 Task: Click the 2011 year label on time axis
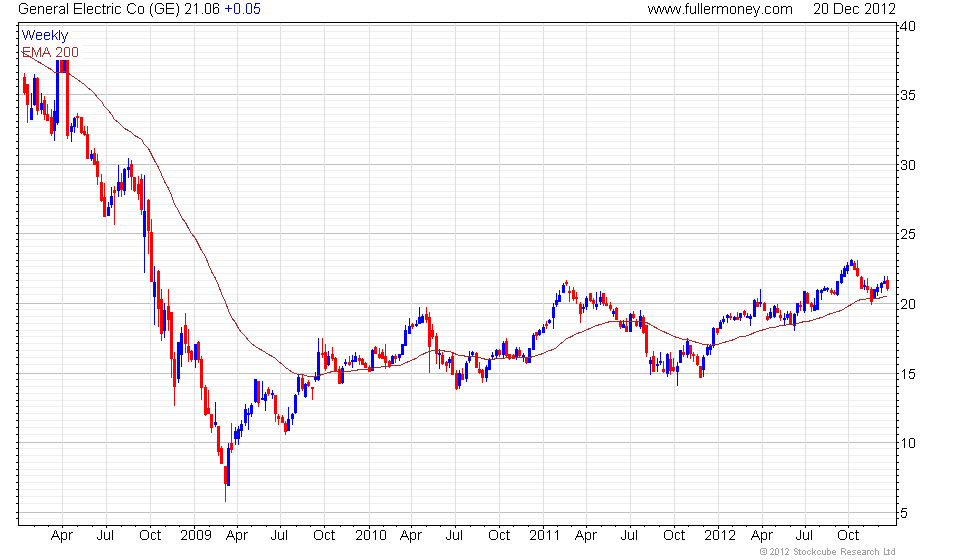click(544, 536)
